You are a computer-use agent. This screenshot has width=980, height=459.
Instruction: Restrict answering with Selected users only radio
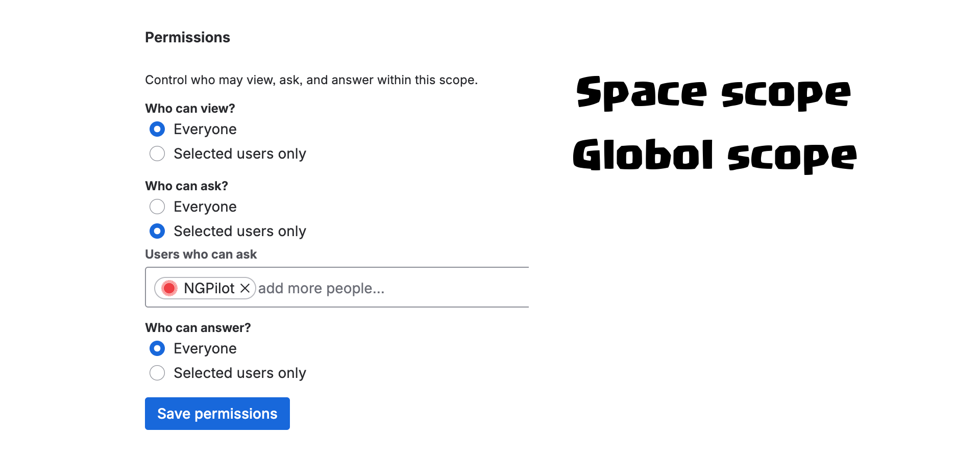(x=157, y=373)
